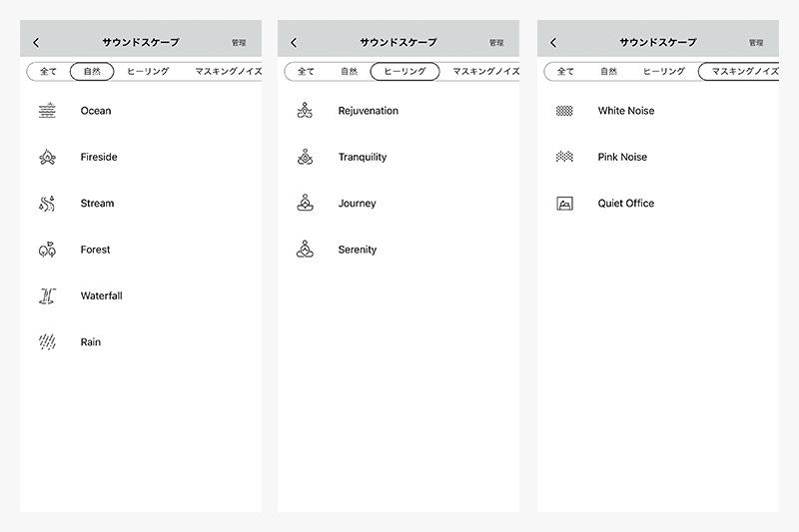Choose the Journey meditation icon
The width and height of the screenshot is (799, 532).
[x=305, y=204]
